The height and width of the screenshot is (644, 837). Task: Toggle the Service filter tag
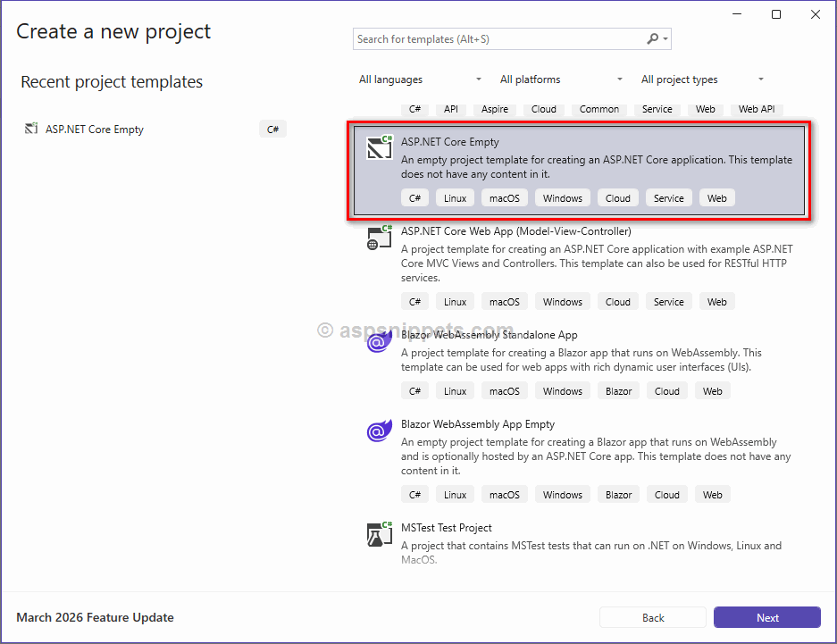click(x=657, y=109)
